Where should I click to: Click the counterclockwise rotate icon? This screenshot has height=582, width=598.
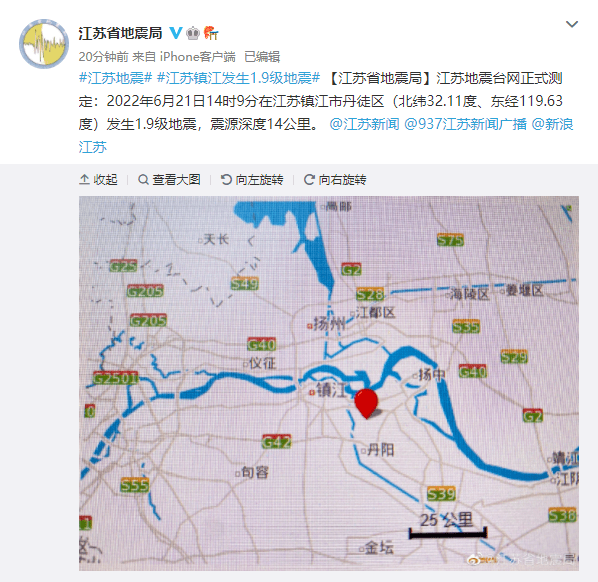[x=226, y=179]
